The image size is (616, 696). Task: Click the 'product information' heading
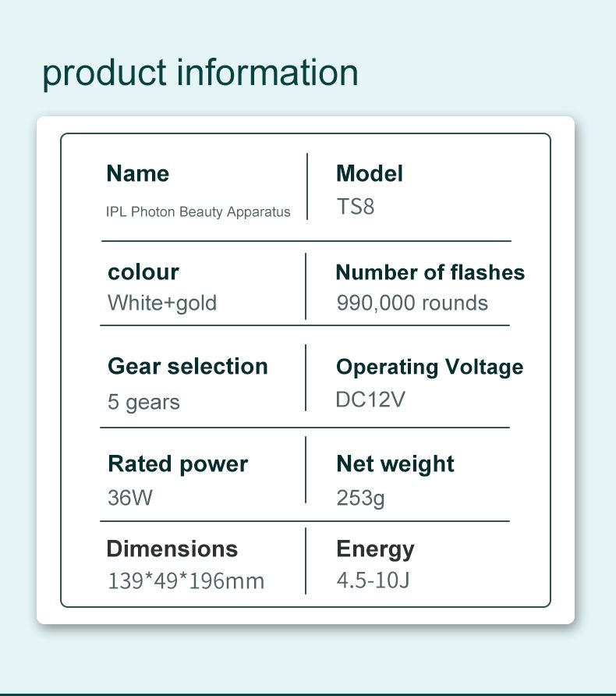[200, 73]
